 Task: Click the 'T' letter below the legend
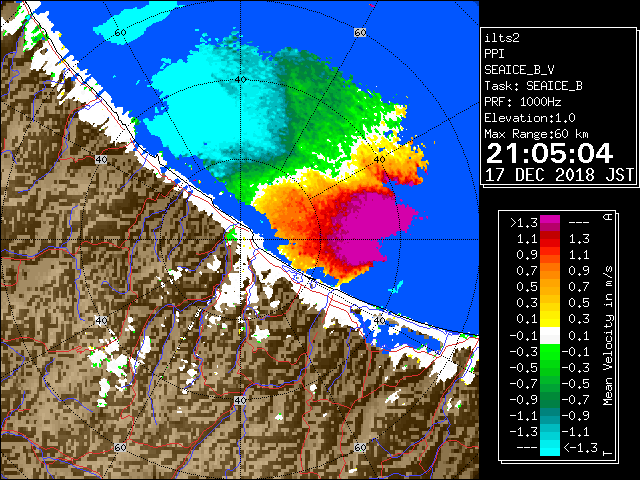coord(608,453)
